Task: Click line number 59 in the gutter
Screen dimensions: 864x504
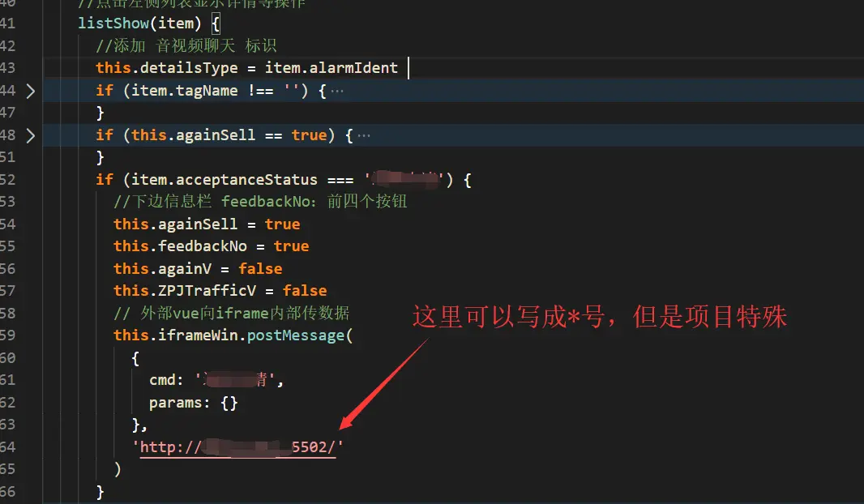Action: pos(8,335)
